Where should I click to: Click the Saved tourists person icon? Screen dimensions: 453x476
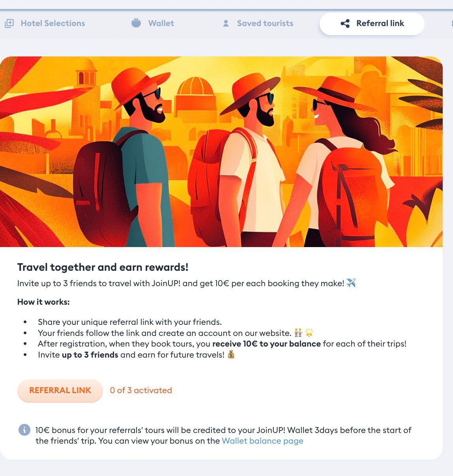point(226,24)
